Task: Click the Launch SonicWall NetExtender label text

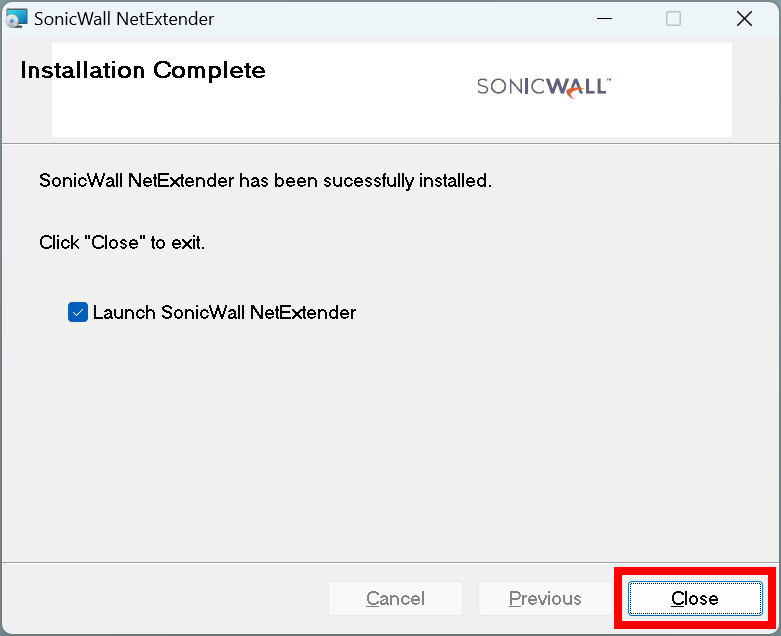Action: (224, 312)
